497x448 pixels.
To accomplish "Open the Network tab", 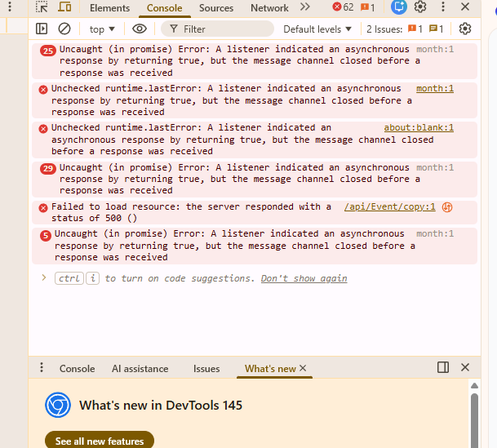I will (269, 7).
